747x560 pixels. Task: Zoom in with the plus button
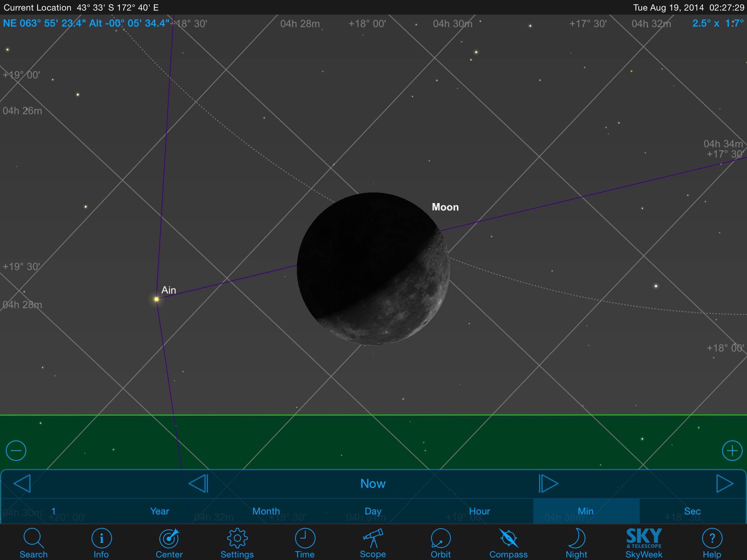[732, 451]
